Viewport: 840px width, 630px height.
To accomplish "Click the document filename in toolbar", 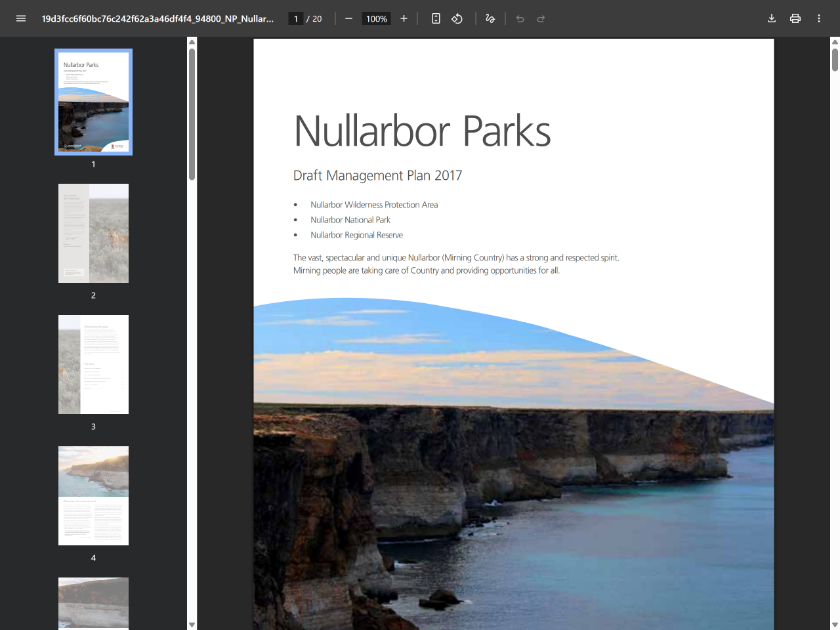I will [x=157, y=18].
